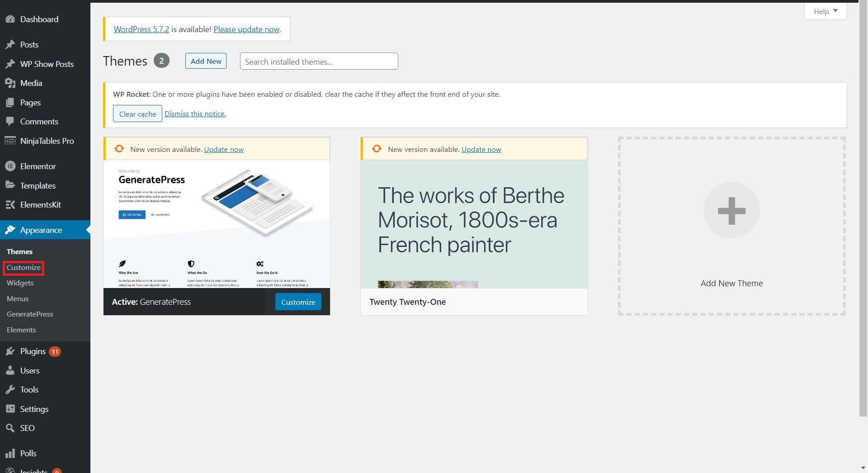Click the Elementor circle icon
The image size is (868, 473).
coord(10,166)
